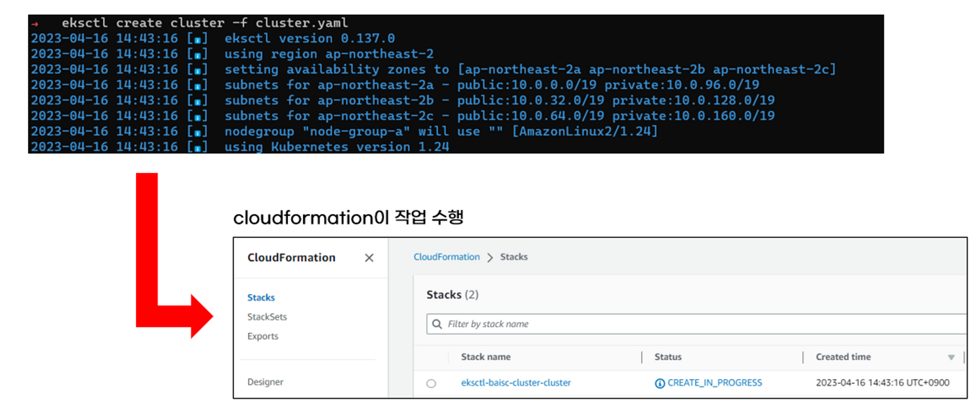Click the Filter by stack name field
The image size is (980, 418).
696,324
